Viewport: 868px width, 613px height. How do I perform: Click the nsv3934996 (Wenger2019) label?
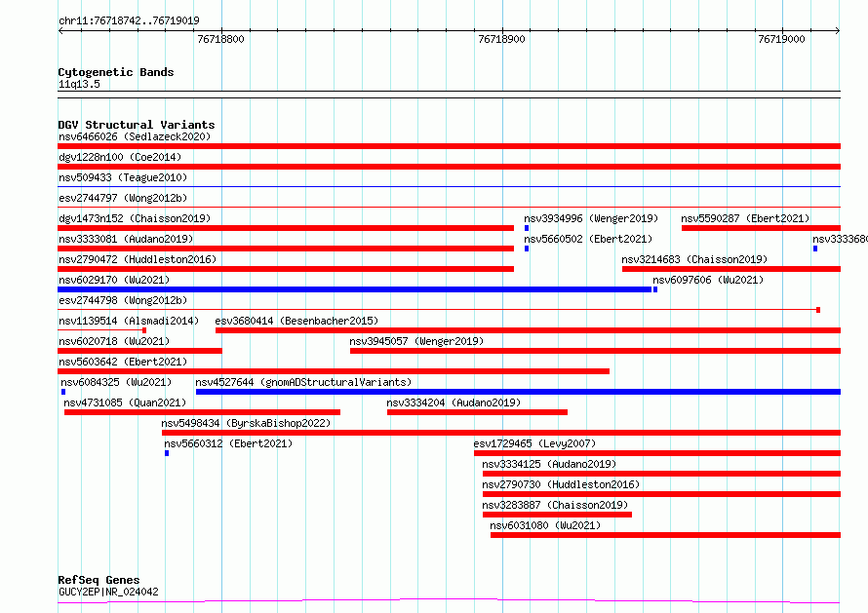click(591, 218)
